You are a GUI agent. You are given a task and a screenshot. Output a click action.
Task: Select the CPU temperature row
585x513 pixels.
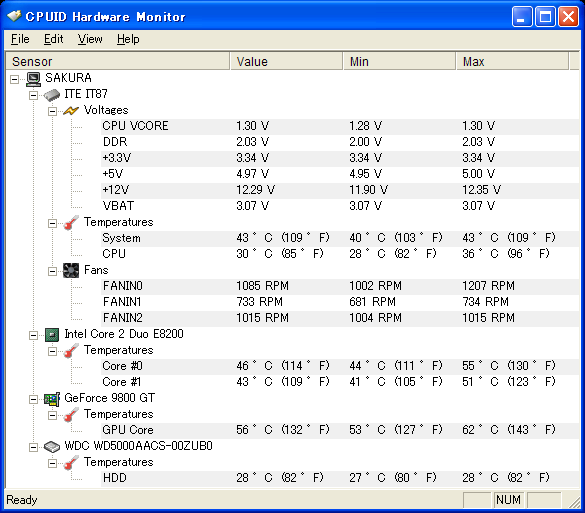[x=340, y=254]
